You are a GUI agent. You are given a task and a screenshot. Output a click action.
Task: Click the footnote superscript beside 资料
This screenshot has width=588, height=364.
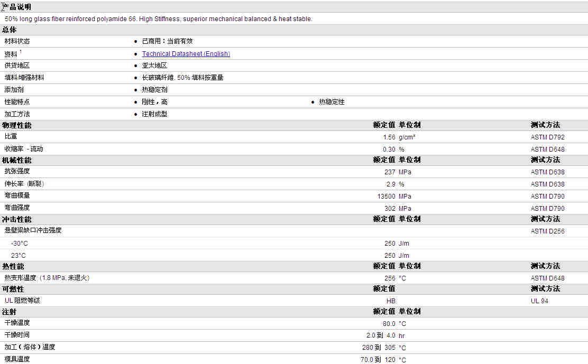pyautogui.click(x=21, y=52)
